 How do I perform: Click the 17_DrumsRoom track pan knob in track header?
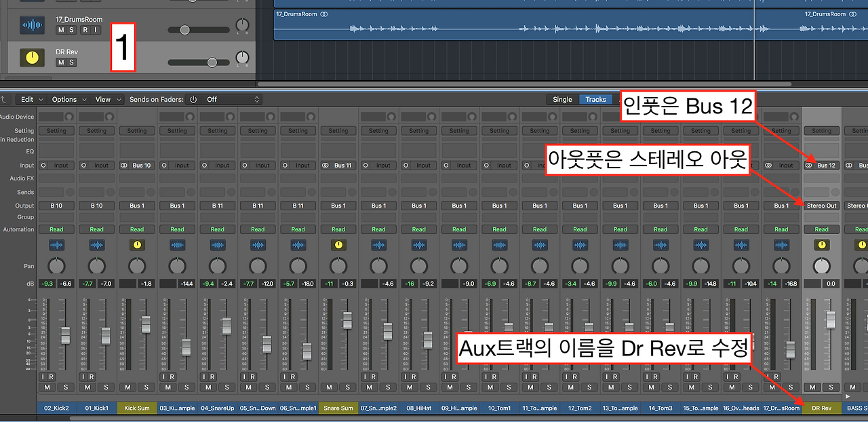click(x=242, y=26)
